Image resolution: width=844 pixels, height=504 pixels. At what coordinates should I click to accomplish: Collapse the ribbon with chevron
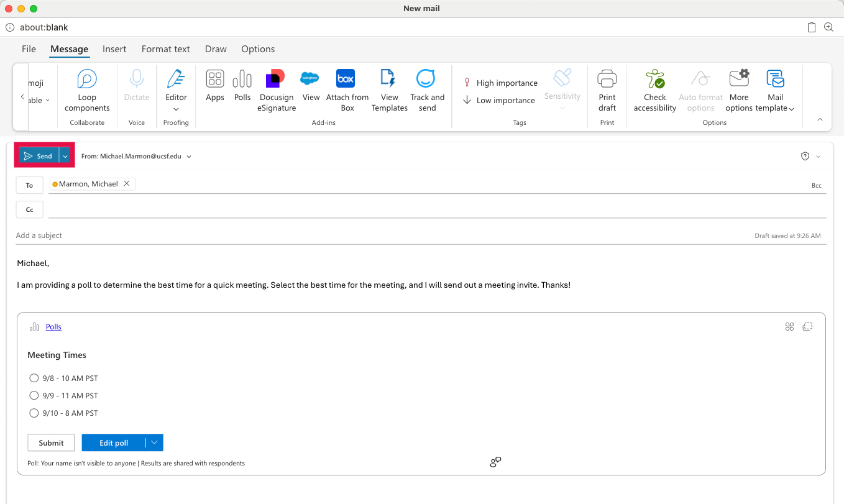[x=820, y=119]
